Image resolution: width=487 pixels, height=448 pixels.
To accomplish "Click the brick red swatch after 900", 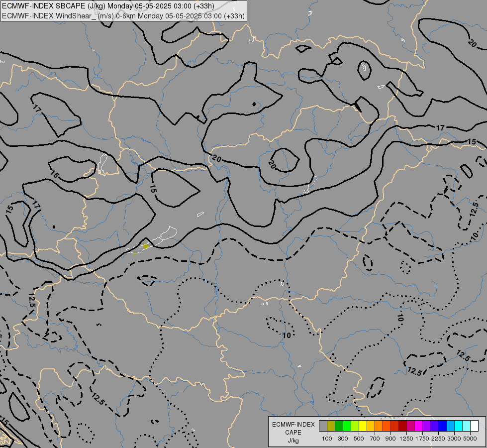I will click(x=394, y=426).
